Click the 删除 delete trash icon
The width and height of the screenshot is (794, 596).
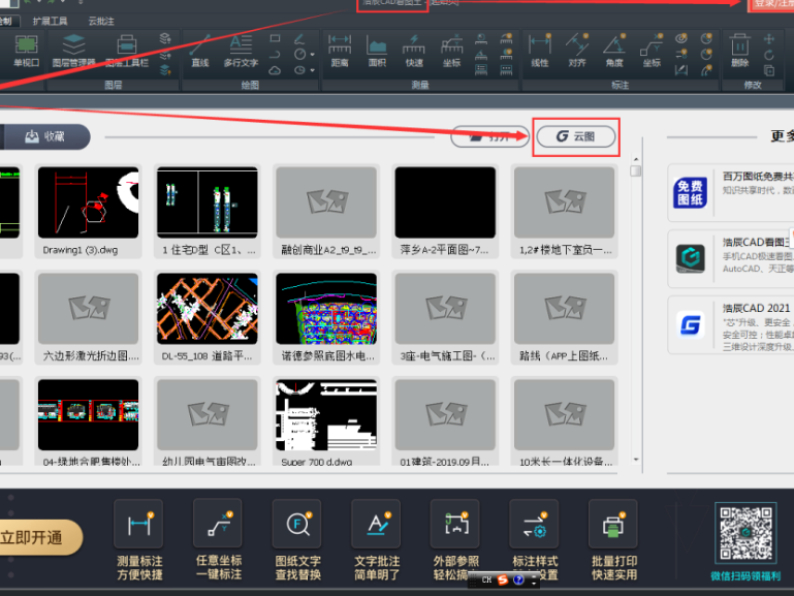740,46
